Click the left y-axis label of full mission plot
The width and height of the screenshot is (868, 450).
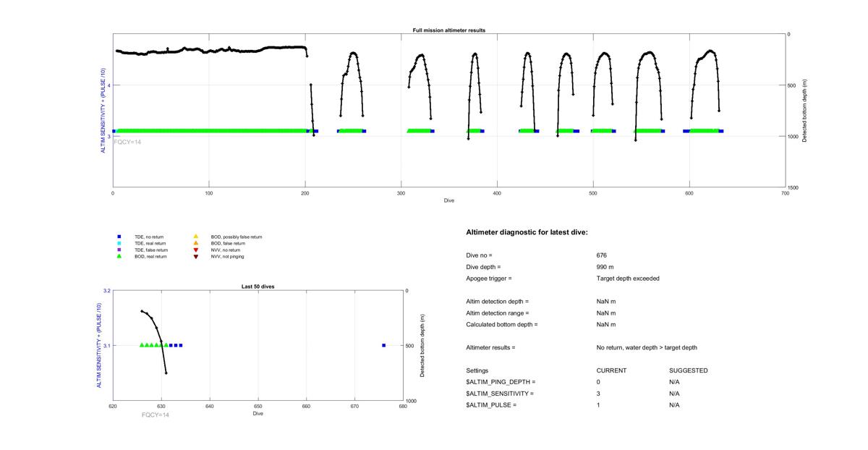(103, 111)
